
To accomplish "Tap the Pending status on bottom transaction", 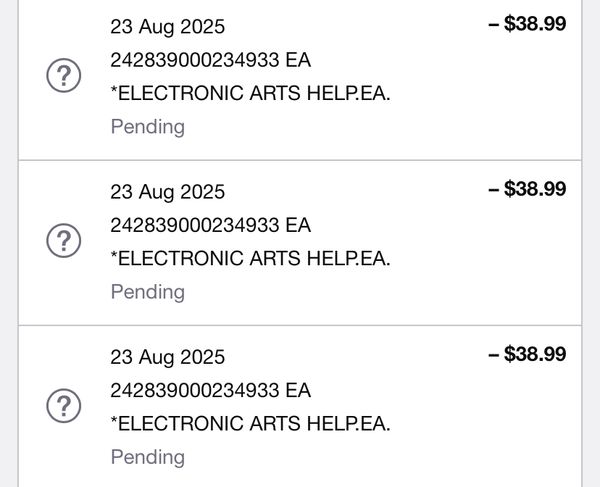I will [148, 458].
